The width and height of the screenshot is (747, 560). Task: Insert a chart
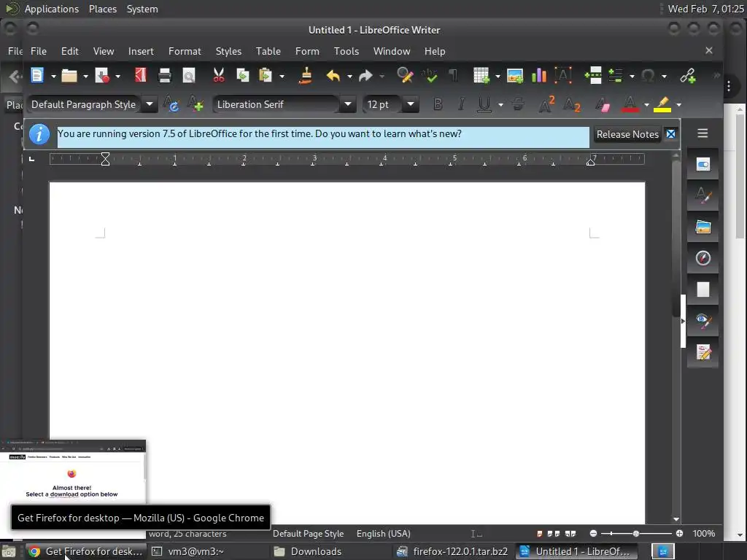click(x=539, y=75)
